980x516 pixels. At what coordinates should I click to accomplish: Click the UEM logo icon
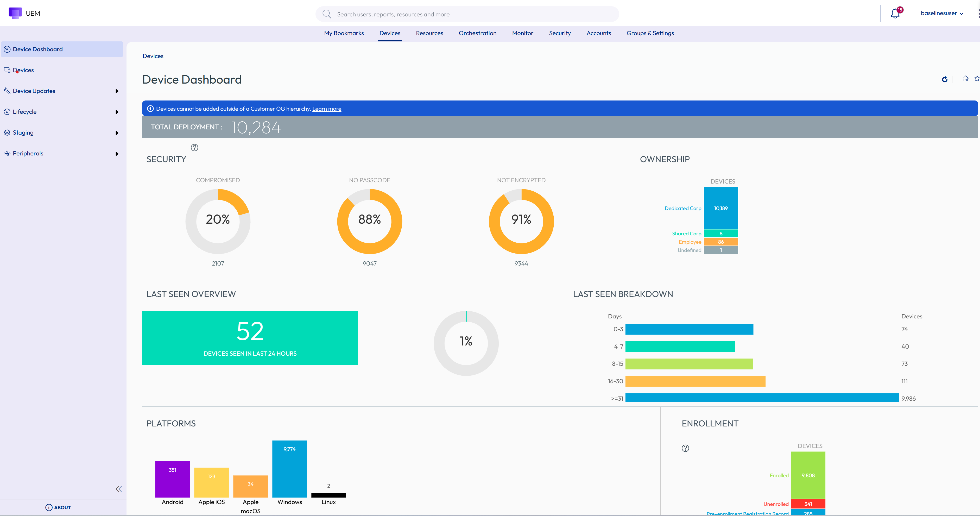15,13
